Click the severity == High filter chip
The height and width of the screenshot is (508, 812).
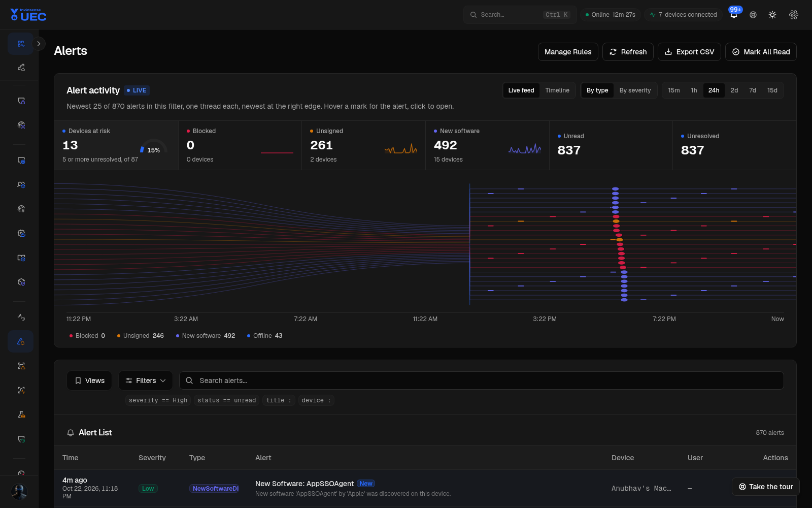(x=158, y=400)
